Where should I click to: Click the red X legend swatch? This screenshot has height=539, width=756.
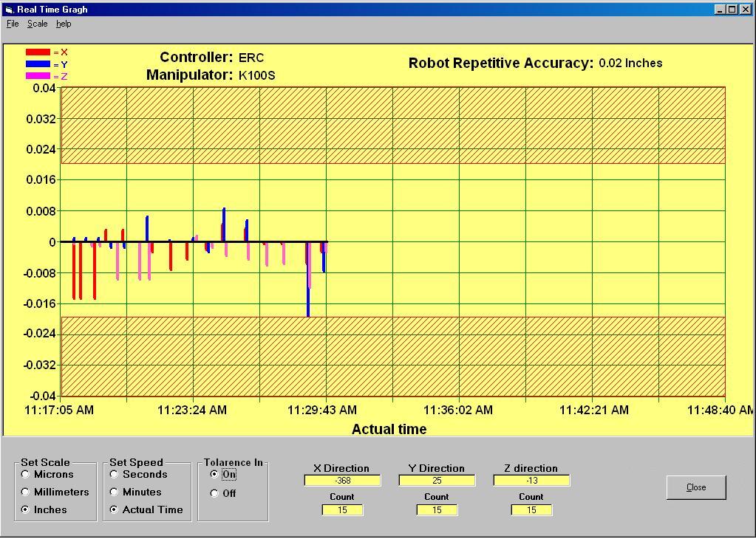coord(38,52)
